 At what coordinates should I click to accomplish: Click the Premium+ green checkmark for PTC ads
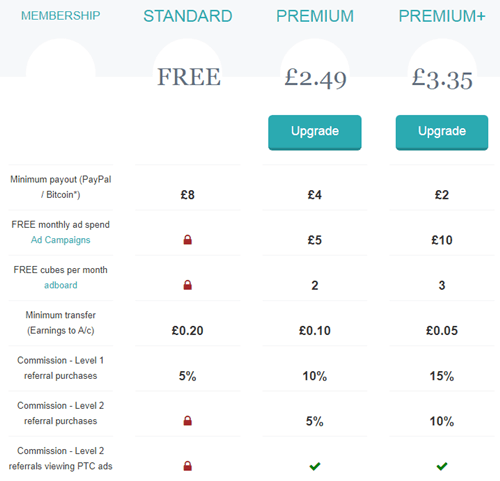(x=442, y=466)
